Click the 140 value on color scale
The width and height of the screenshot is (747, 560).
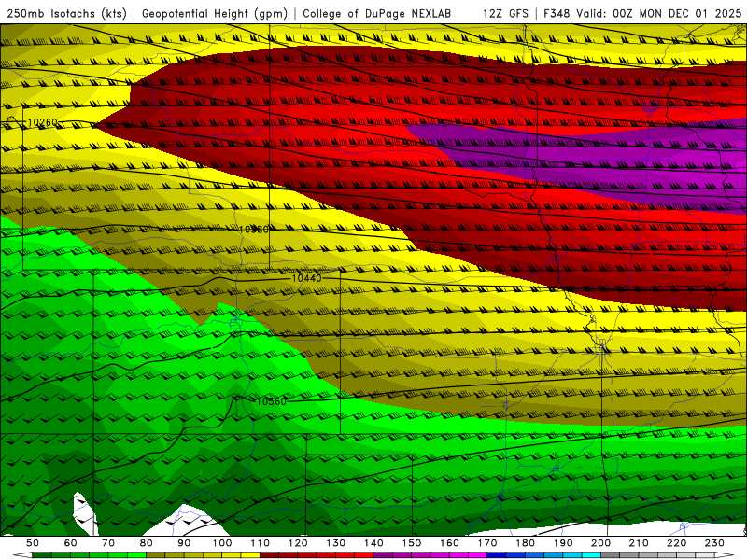(x=374, y=543)
